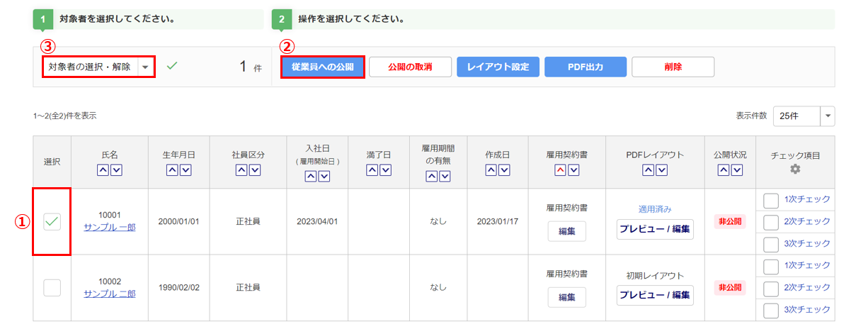This screenshot has width=868, height=329.
Task: Sort PDFレイアウト column ascending with up arrow
Action: pos(649,169)
